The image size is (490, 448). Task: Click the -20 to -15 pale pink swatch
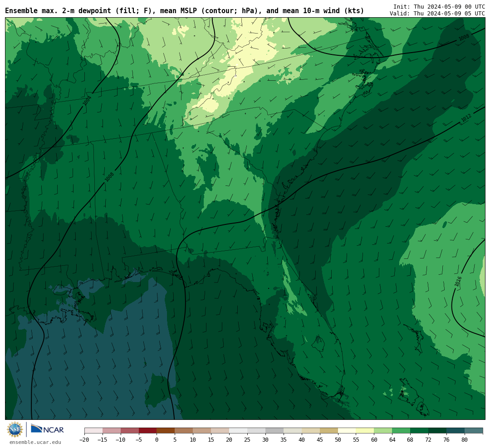pyautogui.click(x=93, y=431)
